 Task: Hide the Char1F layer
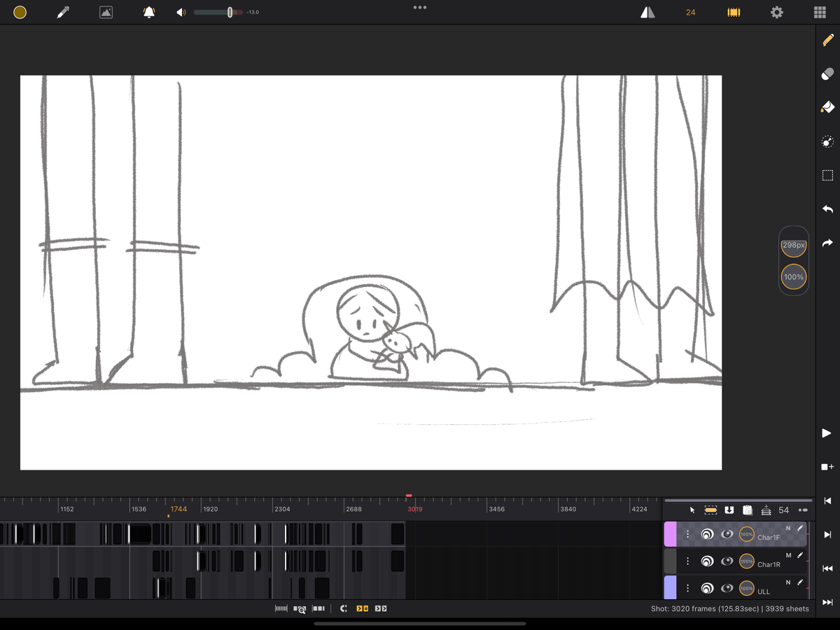click(x=727, y=534)
